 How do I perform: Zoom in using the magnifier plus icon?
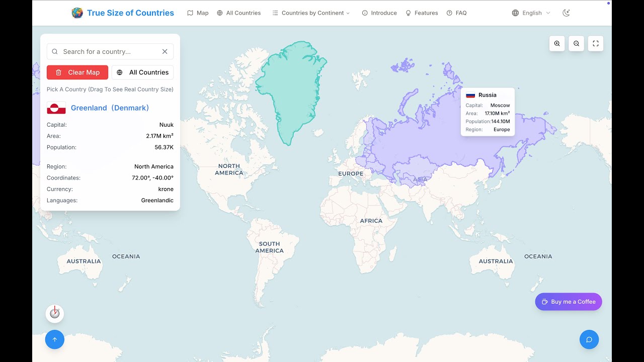pyautogui.click(x=557, y=44)
